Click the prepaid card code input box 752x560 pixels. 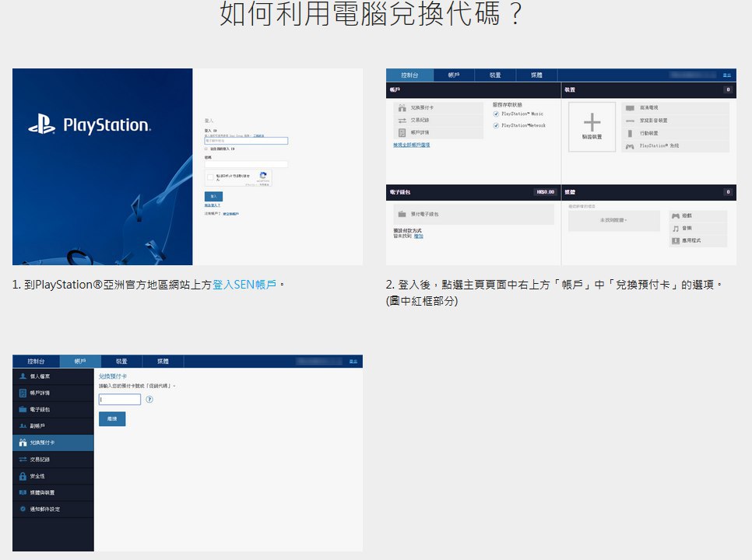[119, 400]
